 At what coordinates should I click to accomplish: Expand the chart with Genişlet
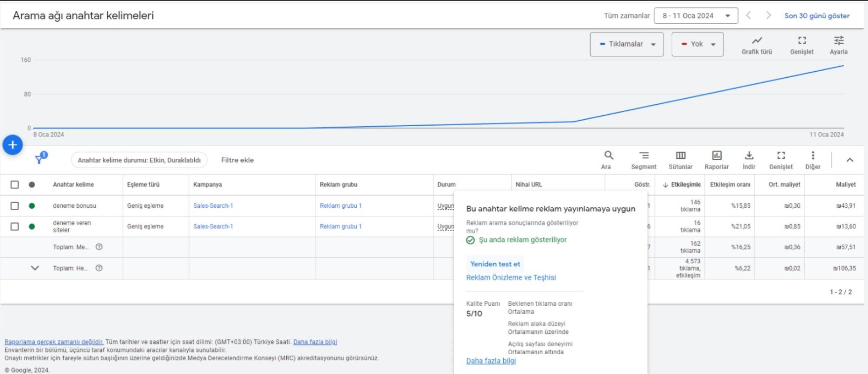click(x=802, y=45)
